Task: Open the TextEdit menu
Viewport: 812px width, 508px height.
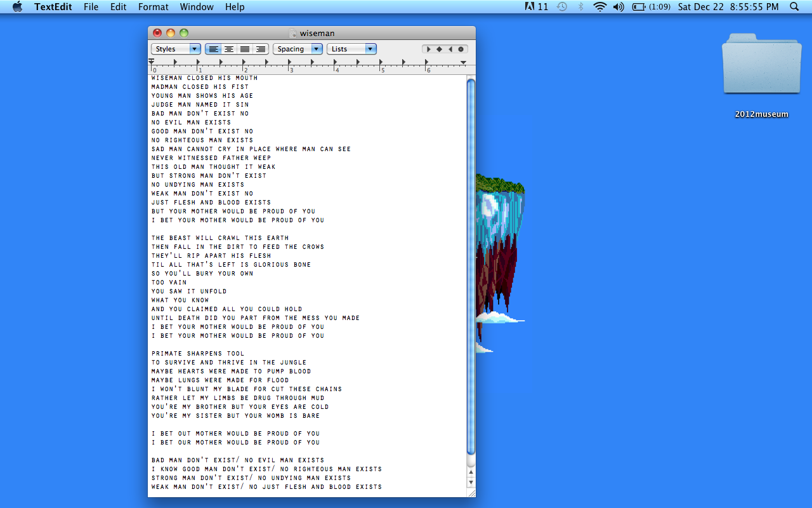Action: (53, 7)
